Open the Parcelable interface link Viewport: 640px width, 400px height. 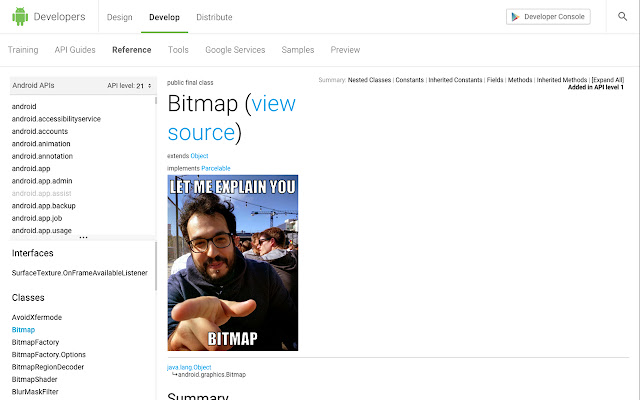pos(216,168)
